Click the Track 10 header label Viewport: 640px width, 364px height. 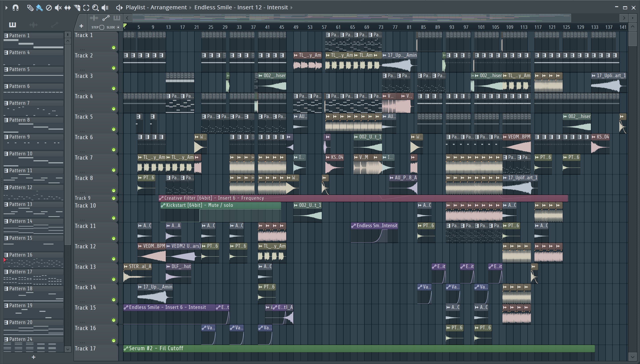tap(85, 206)
